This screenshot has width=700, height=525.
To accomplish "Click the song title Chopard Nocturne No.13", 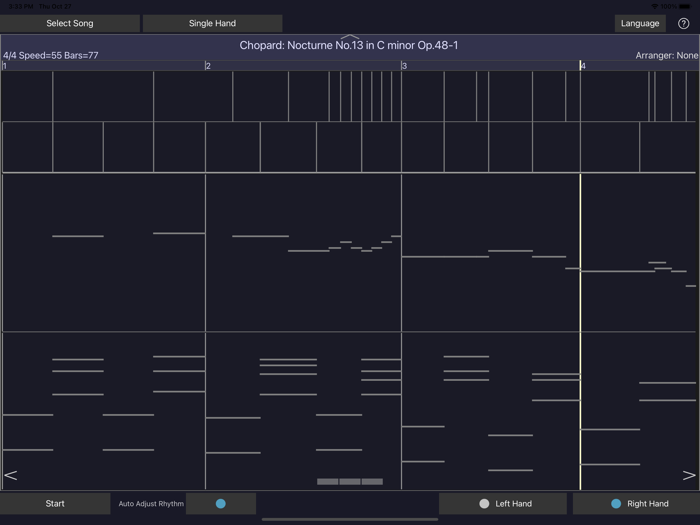I will tap(349, 46).
